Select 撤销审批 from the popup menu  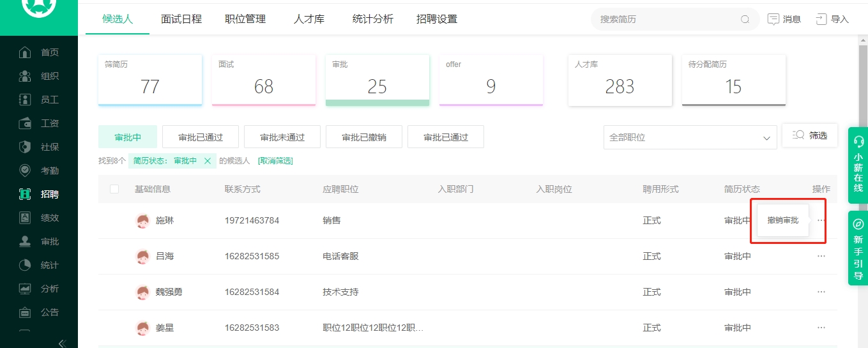782,220
